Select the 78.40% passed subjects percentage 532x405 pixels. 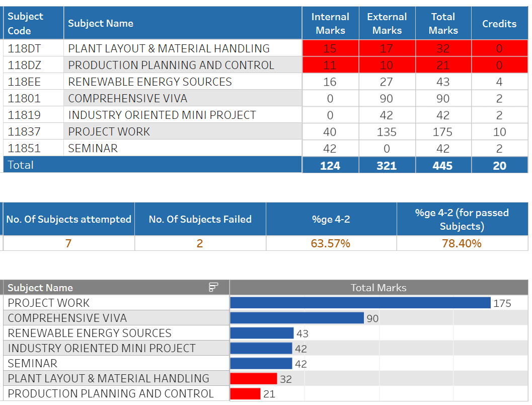(462, 244)
